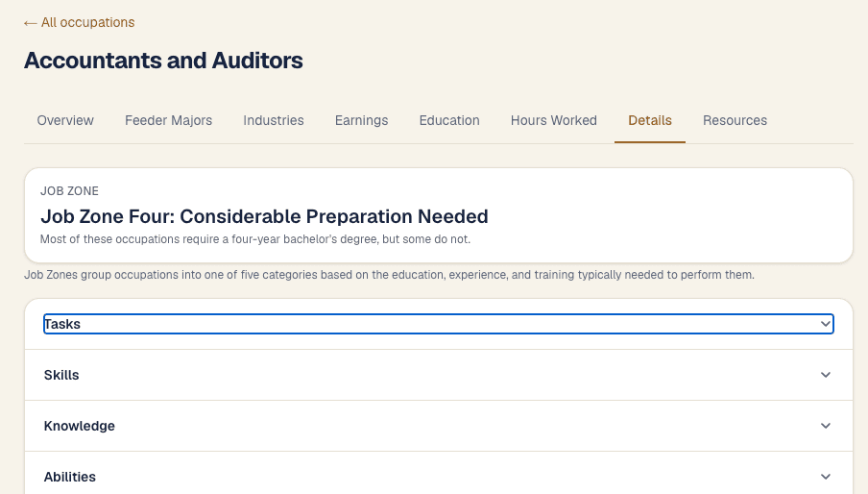The image size is (868, 494).
Task: Expand the Knowledge section
Action: pos(439,426)
